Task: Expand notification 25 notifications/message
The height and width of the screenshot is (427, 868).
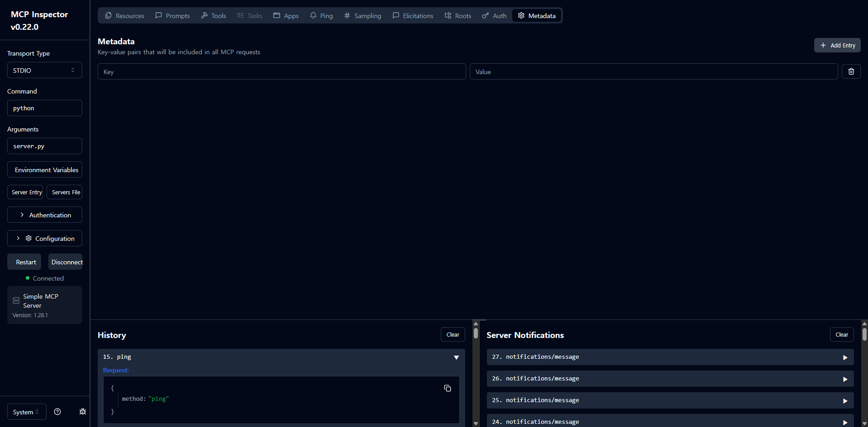Action: (x=670, y=400)
